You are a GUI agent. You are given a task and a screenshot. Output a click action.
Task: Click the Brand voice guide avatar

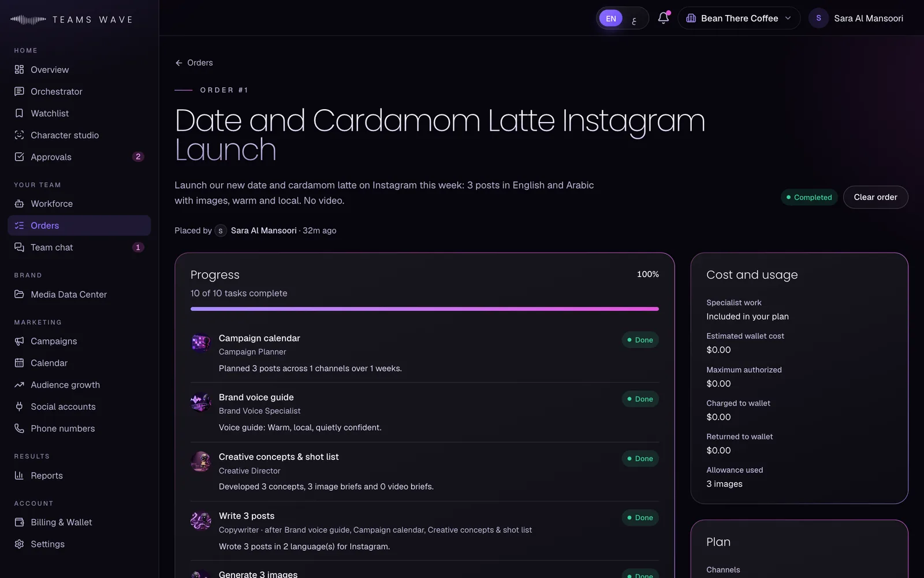point(201,402)
